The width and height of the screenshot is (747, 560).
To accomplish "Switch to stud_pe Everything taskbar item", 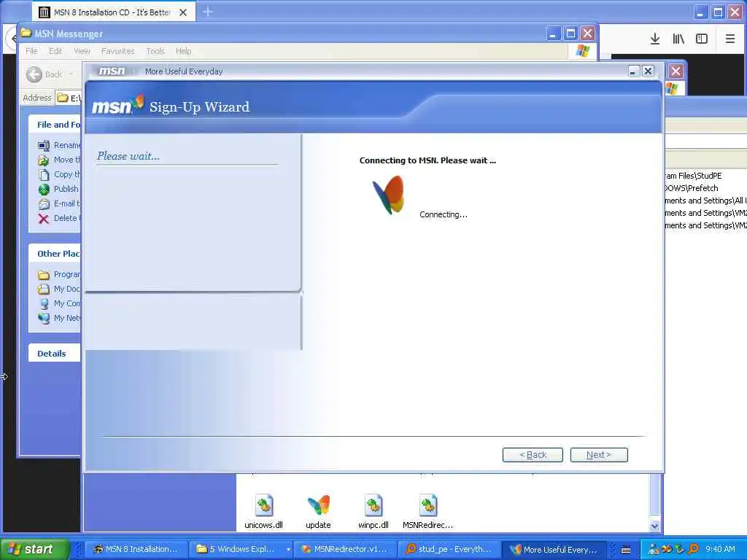I will (x=449, y=549).
